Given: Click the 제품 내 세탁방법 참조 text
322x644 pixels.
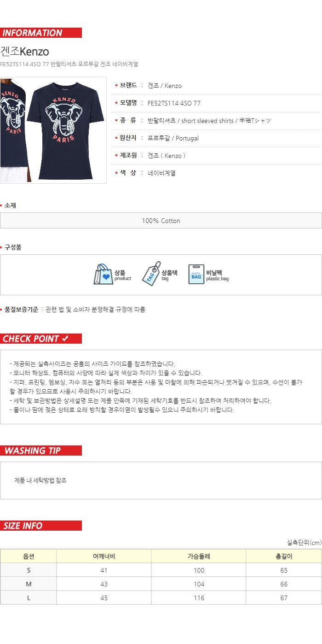Looking at the screenshot, I should click(40, 480).
